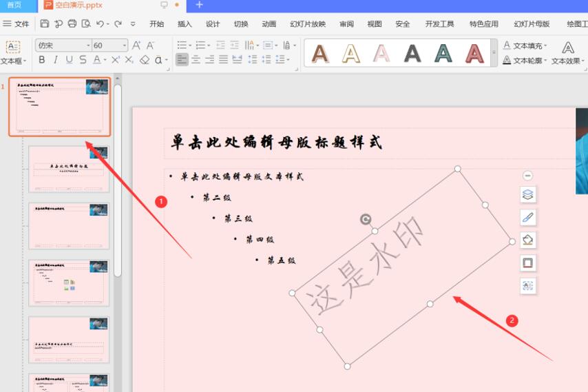Click the layers icon in floating toolbar

click(x=527, y=195)
